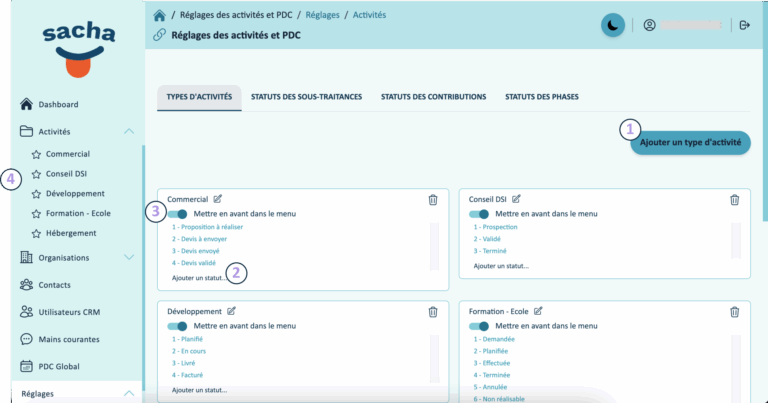768x403 pixels.
Task: Open status Livré in Développement
Action: click(183, 363)
